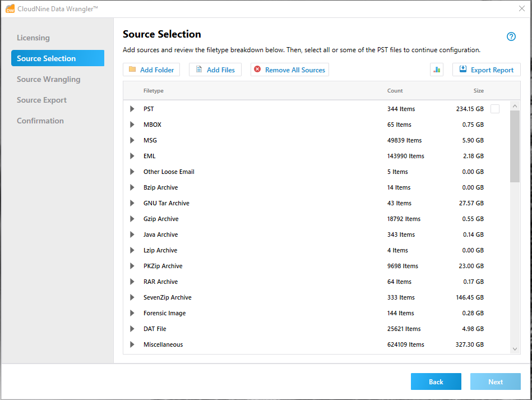
Task: Expand the Miscellaneous filetype row
Action: click(x=132, y=344)
